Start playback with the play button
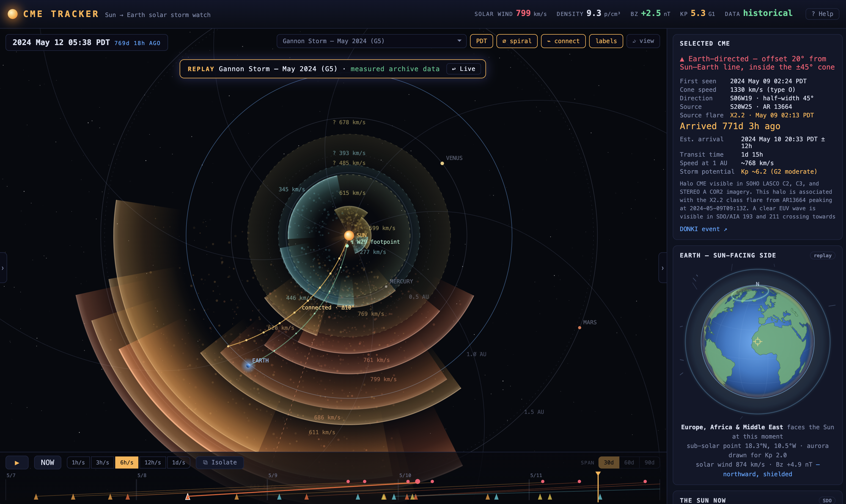Screen dimensions: 846x504 coord(17,463)
